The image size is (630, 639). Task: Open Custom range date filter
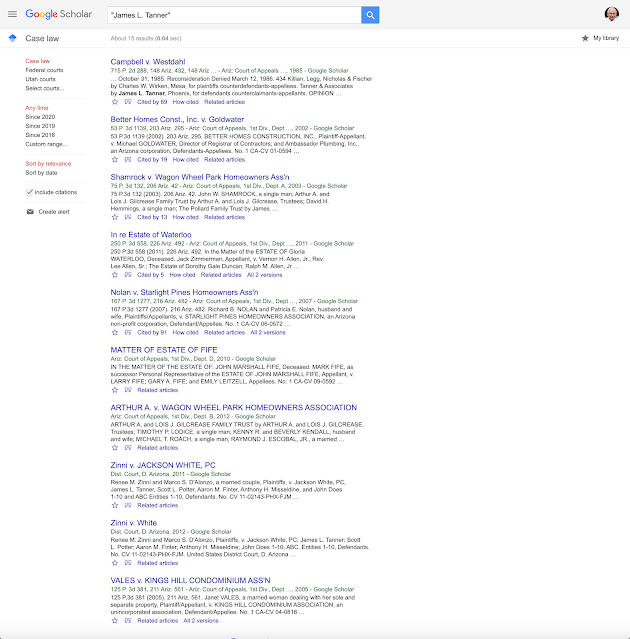(x=46, y=144)
